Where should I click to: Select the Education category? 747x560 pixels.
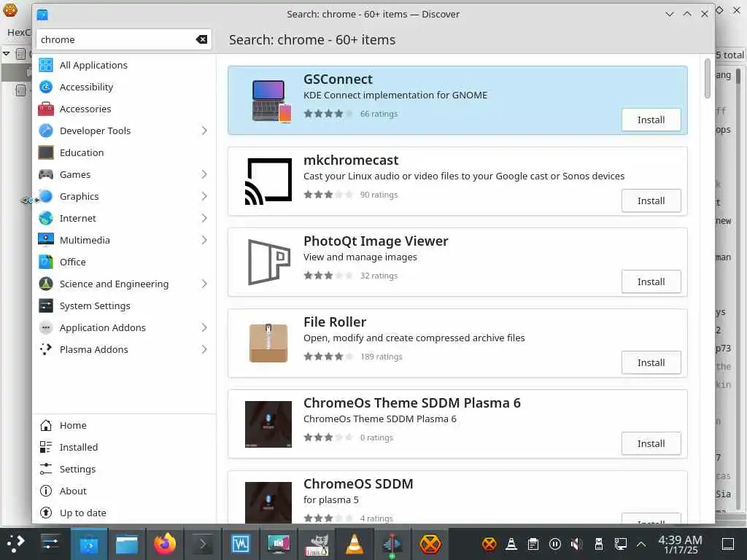coord(124,153)
